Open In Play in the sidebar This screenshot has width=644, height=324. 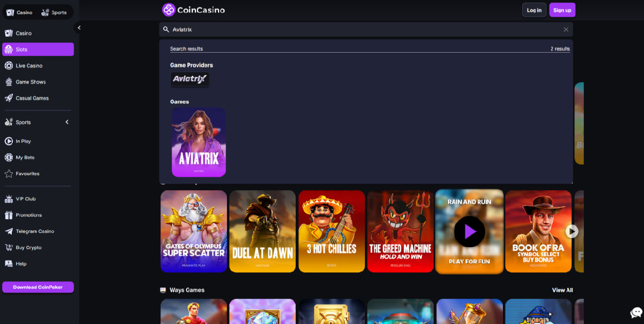[x=38, y=141]
